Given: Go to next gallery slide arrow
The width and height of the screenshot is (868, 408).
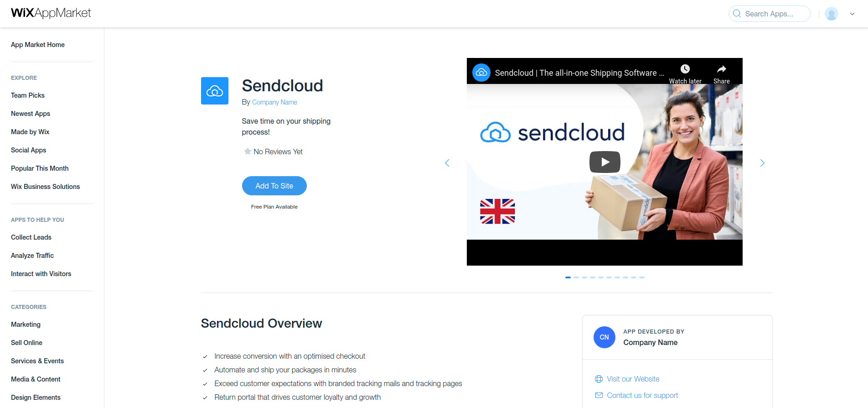Looking at the screenshot, I should pos(762,163).
